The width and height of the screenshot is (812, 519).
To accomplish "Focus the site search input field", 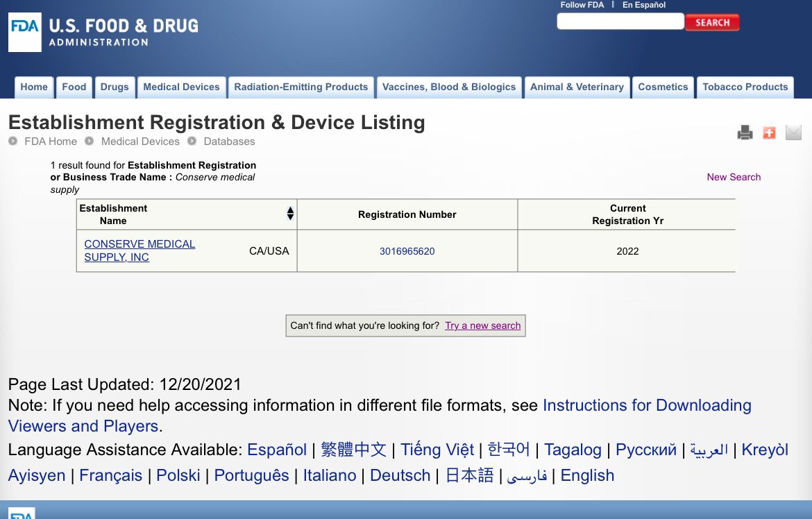I will click(x=620, y=22).
